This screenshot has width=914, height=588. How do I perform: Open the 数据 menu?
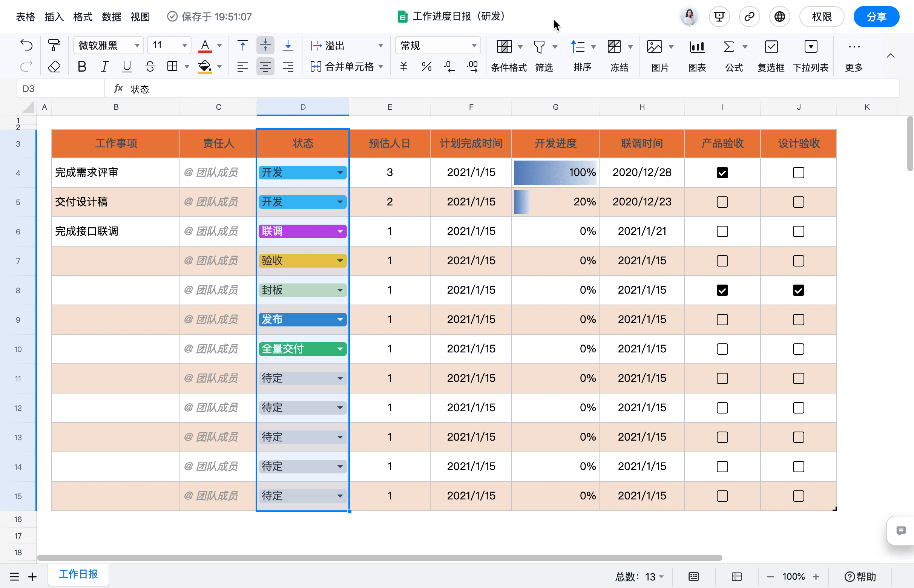(x=111, y=17)
